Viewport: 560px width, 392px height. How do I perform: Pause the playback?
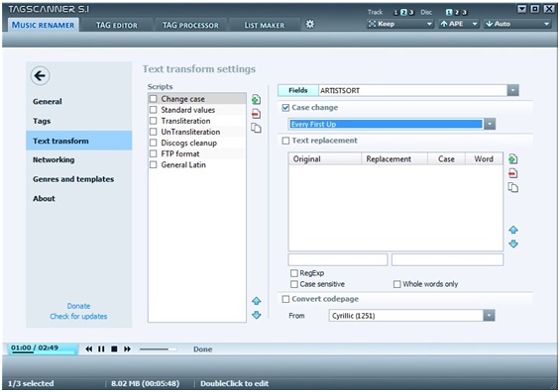pos(101,348)
